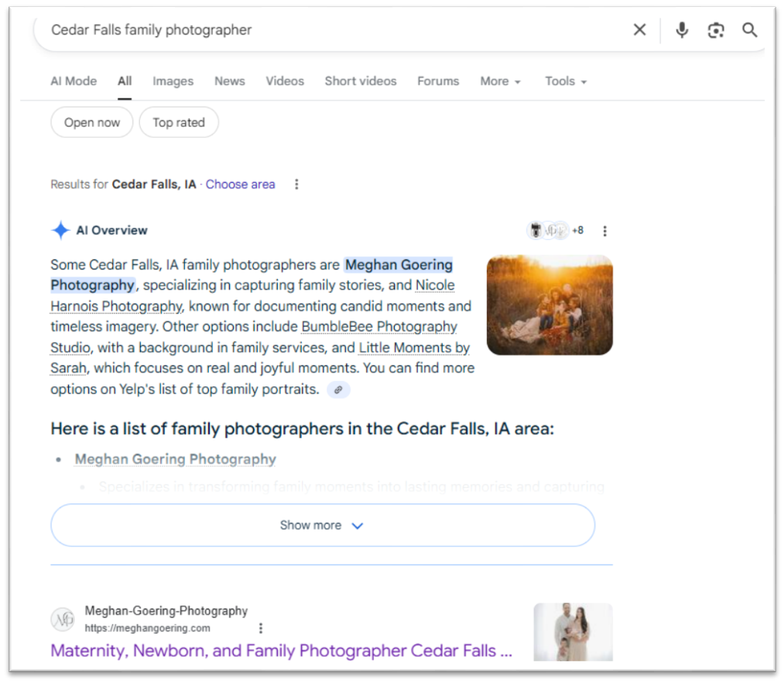Viewport: 784px width, 683px height.
Task: Expand the More search categories dropdown
Action: (x=500, y=81)
